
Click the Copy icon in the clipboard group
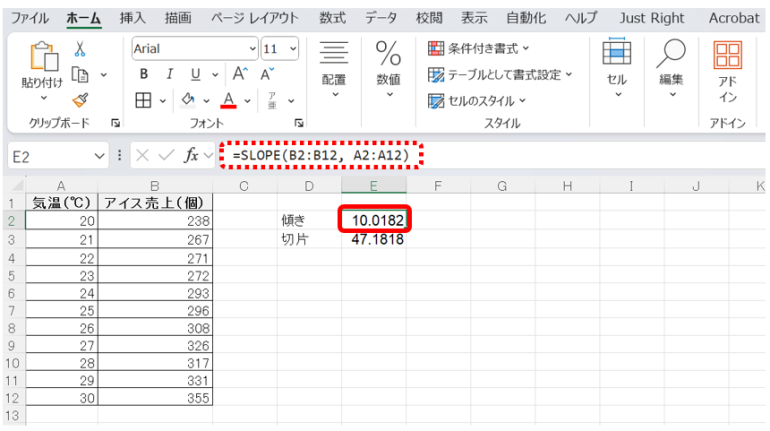click(x=80, y=75)
